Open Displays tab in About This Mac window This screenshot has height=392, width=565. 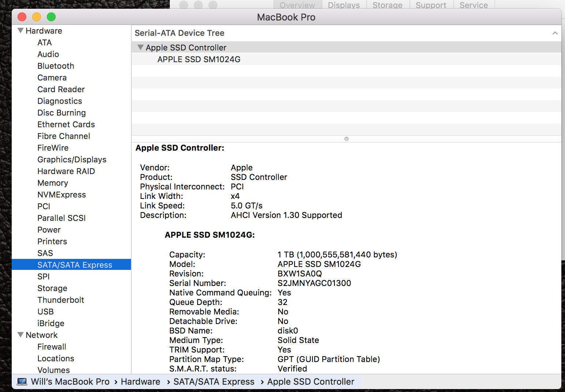(x=344, y=5)
